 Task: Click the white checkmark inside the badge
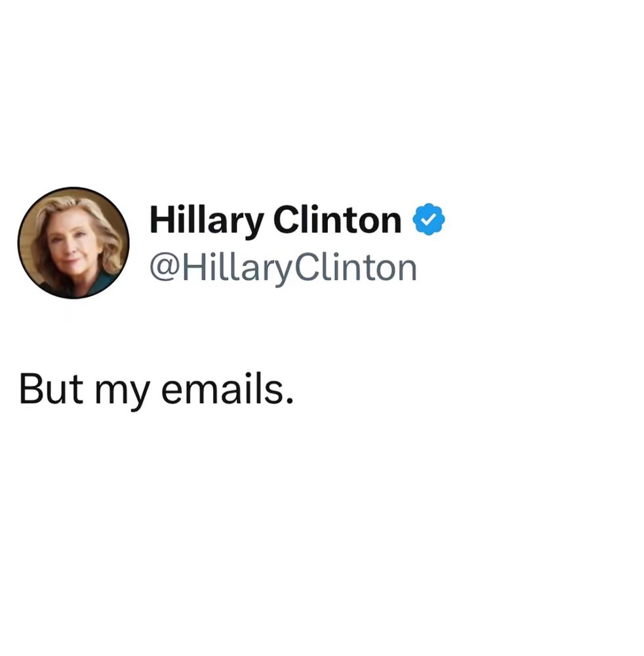coord(429,219)
